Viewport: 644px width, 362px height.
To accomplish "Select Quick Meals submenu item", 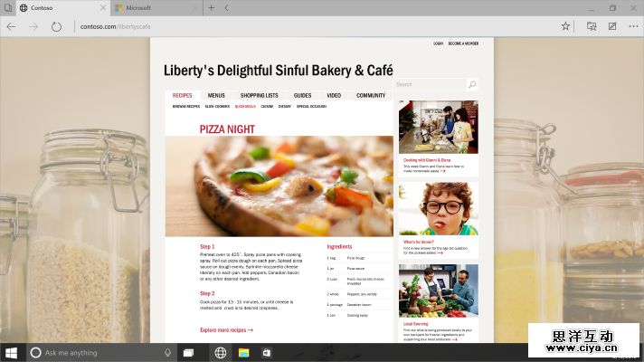I will 245,107.
